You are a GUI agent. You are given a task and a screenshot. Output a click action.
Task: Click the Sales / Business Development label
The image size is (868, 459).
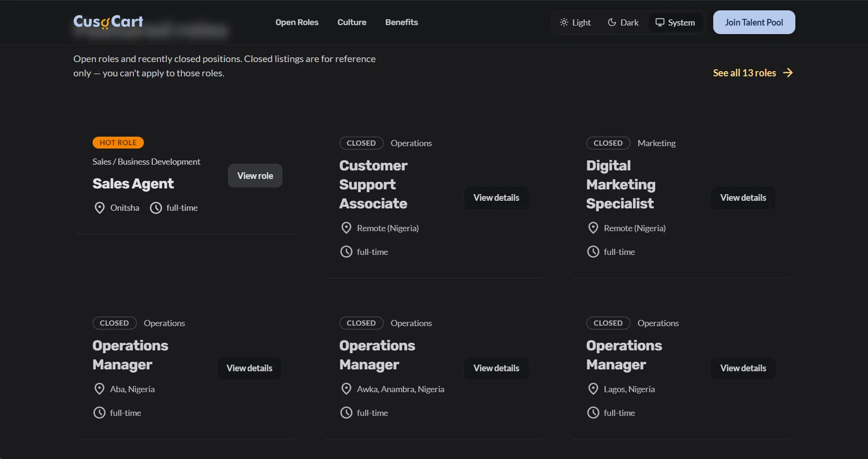(x=146, y=162)
